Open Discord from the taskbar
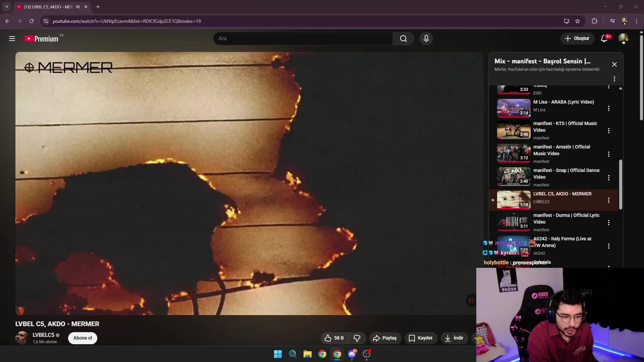 pos(352,354)
